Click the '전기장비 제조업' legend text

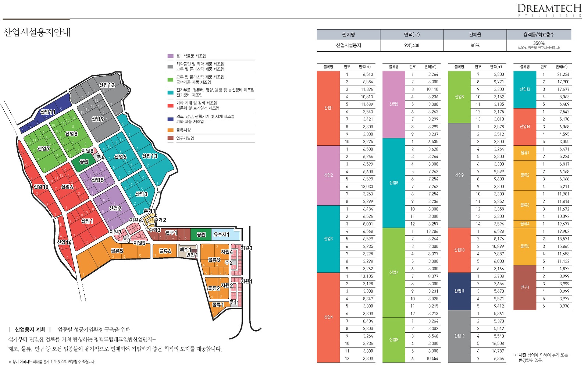(x=189, y=95)
